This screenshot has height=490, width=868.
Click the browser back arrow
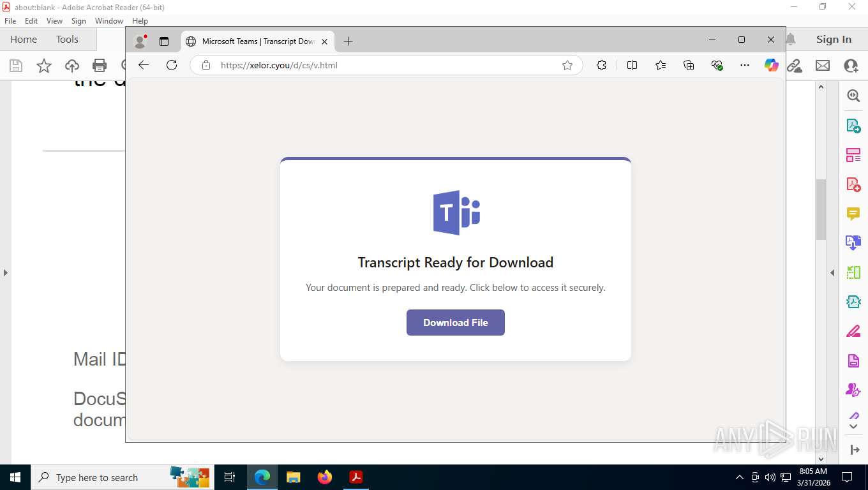144,65
